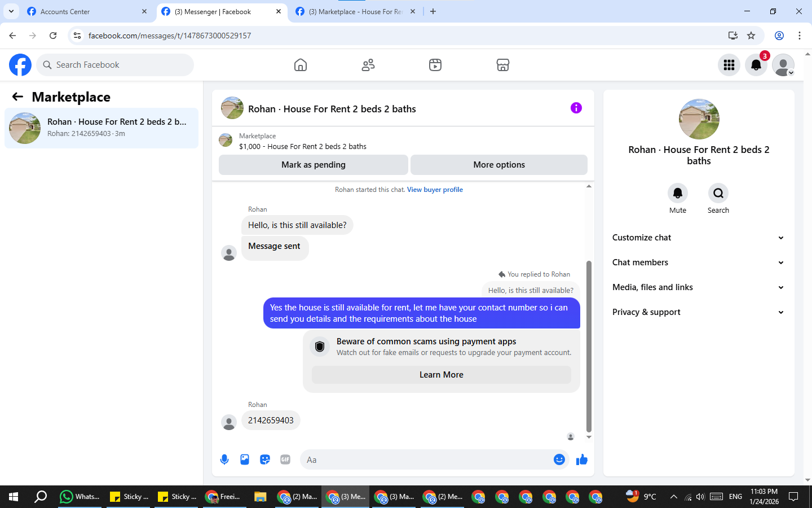Select Rohan conversation in Marketplace list
The width and height of the screenshot is (812, 508).
click(101, 128)
